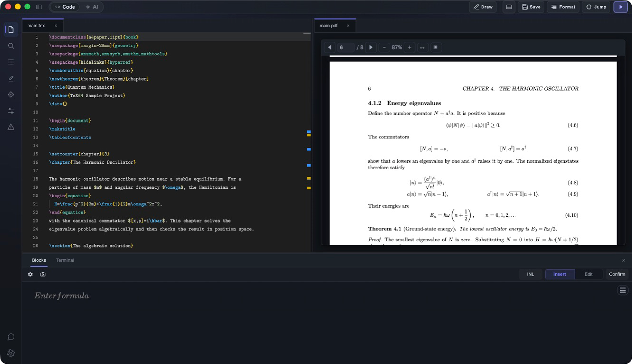Open the Files panel in the sidebar
Screen dimensions: 632x364
[x=11, y=29]
